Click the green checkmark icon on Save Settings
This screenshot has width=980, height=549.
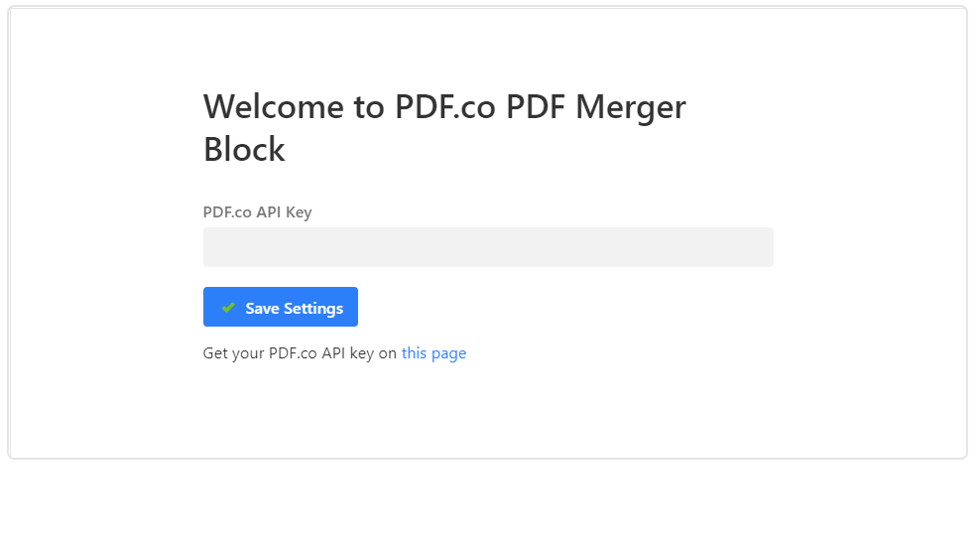coord(228,308)
